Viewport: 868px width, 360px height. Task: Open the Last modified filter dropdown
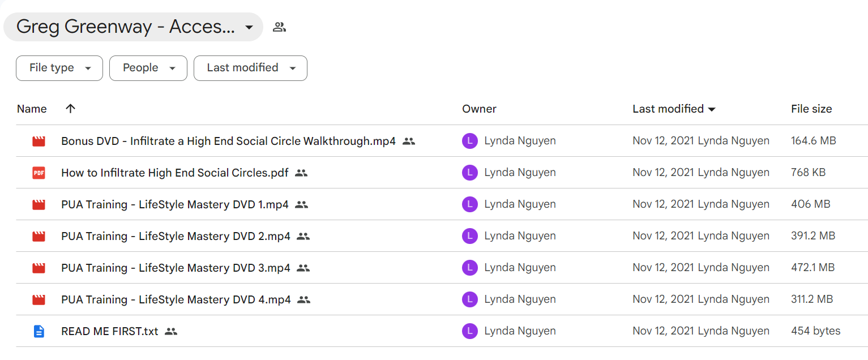pyautogui.click(x=250, y=68)
